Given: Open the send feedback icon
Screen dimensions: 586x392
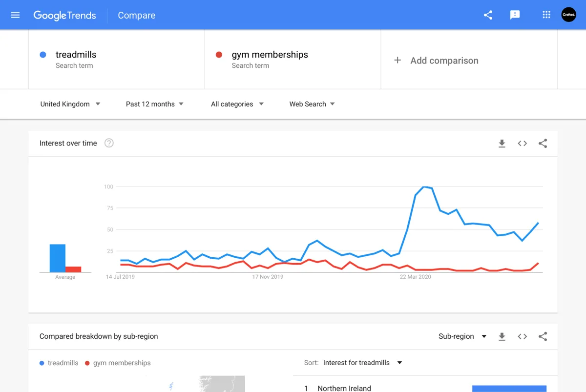Looking at the screenshot, I should coord(515,15).
